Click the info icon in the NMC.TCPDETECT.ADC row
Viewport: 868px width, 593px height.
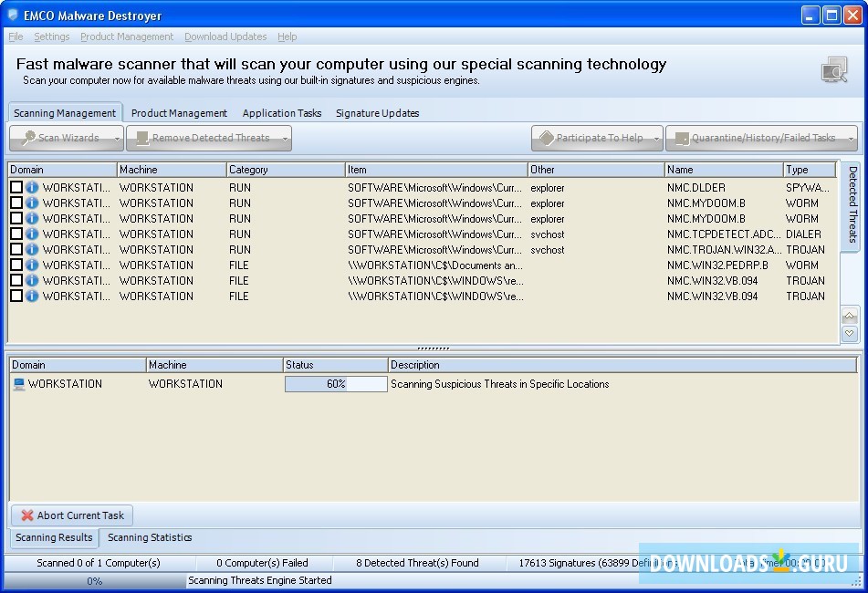[x=32, y=234]
